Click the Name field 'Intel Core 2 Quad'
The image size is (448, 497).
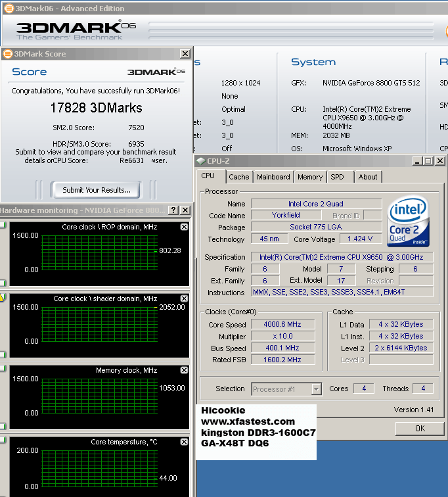316,204
